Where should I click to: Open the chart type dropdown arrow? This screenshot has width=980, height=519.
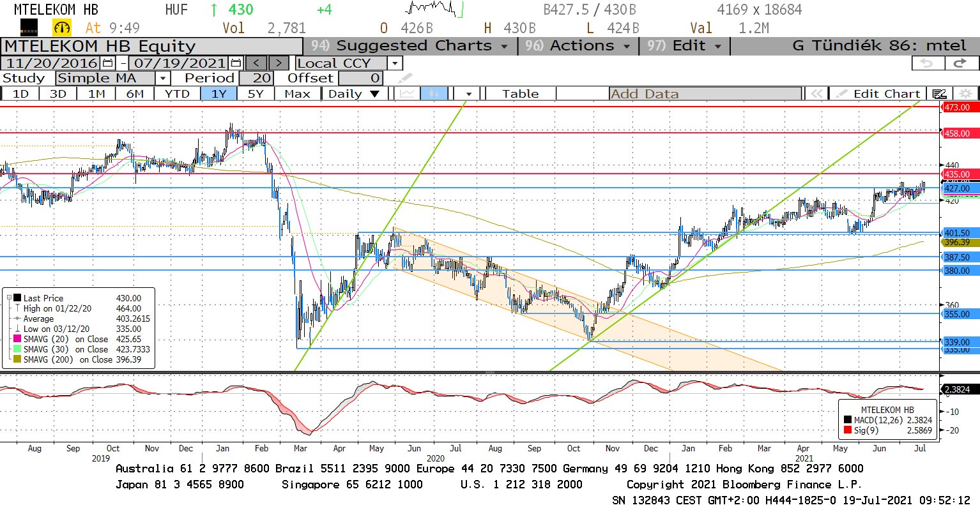tap(469, 94)
